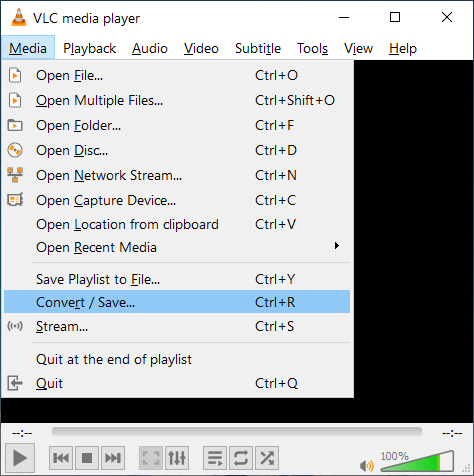This screenshot has width=474, height=476.
Task: Choose Open Network Stream... option
Action: 177,175
